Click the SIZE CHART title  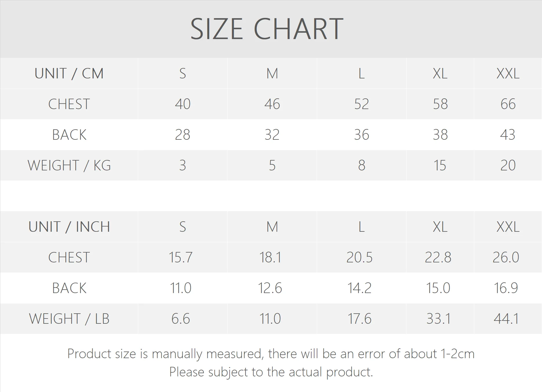pyautogui.click(x=267, y=29)
